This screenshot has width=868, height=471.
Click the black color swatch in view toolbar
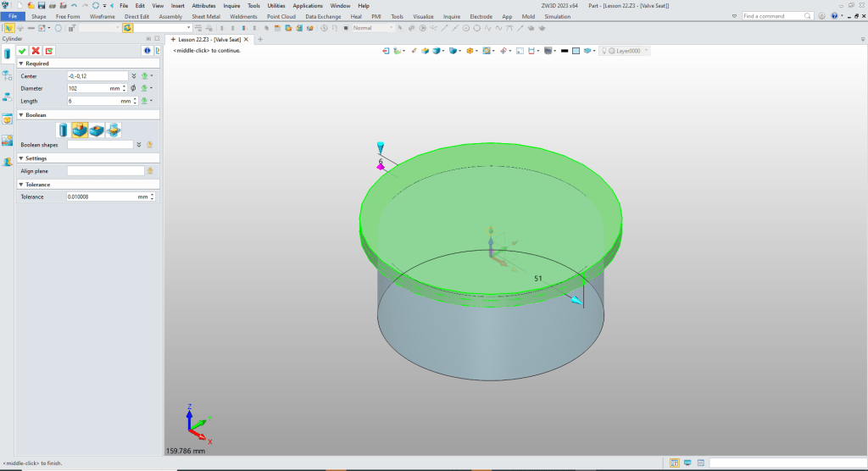564,51
